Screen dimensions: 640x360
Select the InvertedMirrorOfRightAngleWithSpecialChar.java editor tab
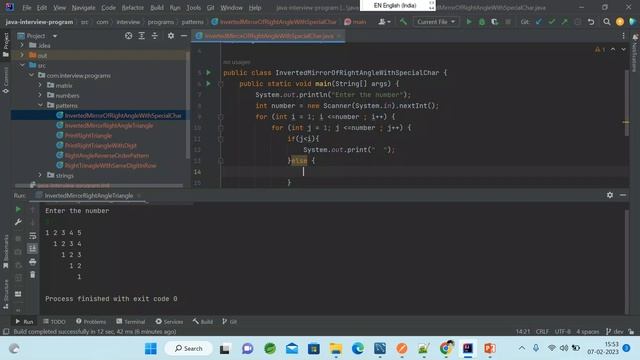[x=269, y=36]
